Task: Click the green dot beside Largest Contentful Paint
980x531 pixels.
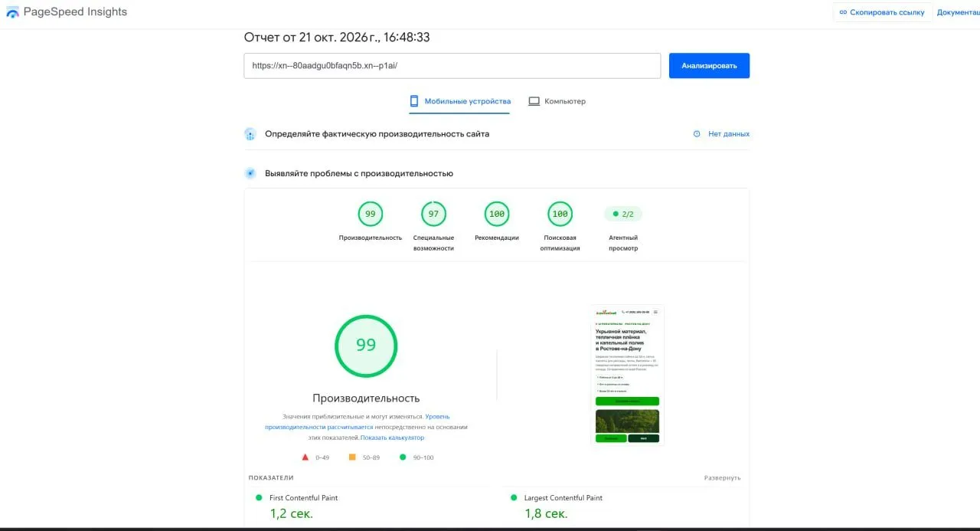Action: point(514,497)
